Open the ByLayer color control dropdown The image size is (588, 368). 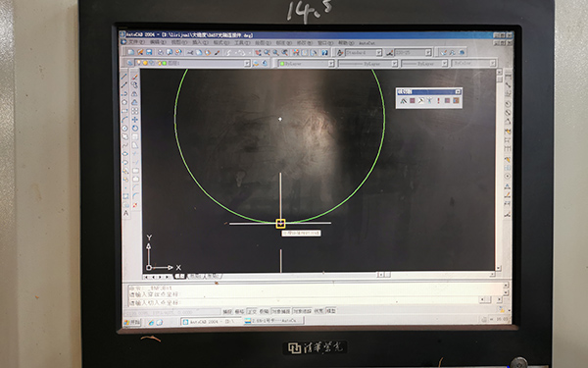306,64
